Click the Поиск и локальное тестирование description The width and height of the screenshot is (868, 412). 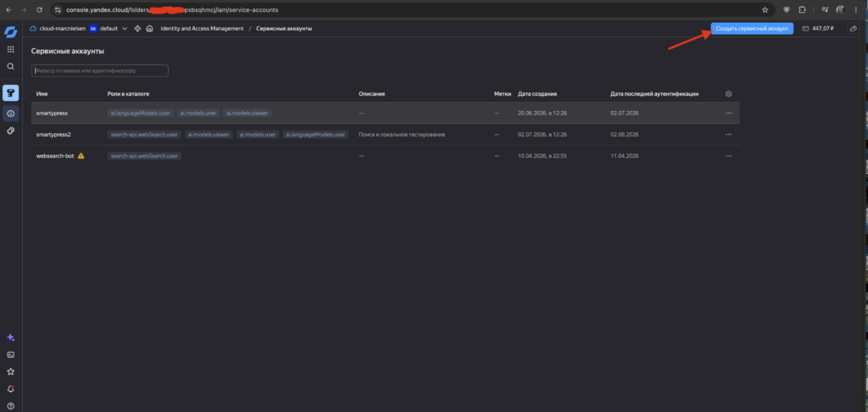pyautogui.click(x=402, y=135)
